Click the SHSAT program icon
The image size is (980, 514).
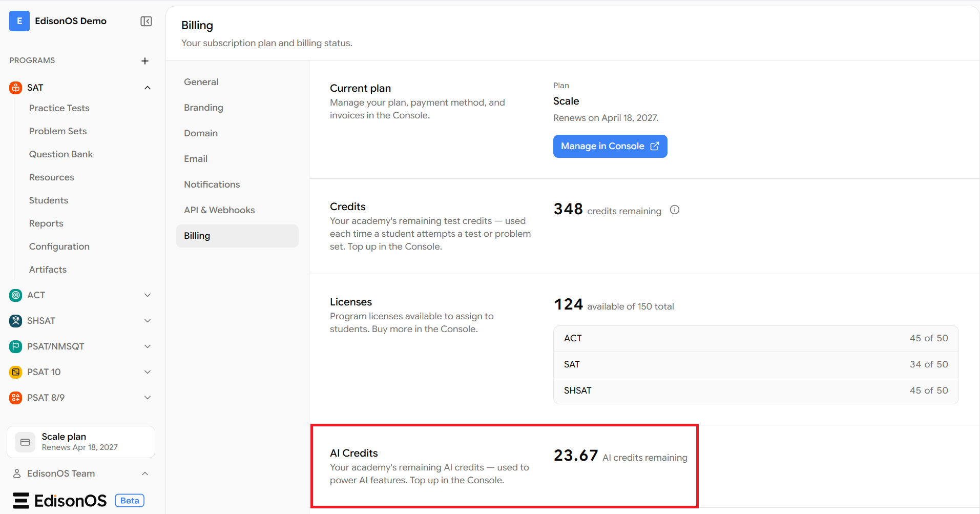tap(16, 321)
